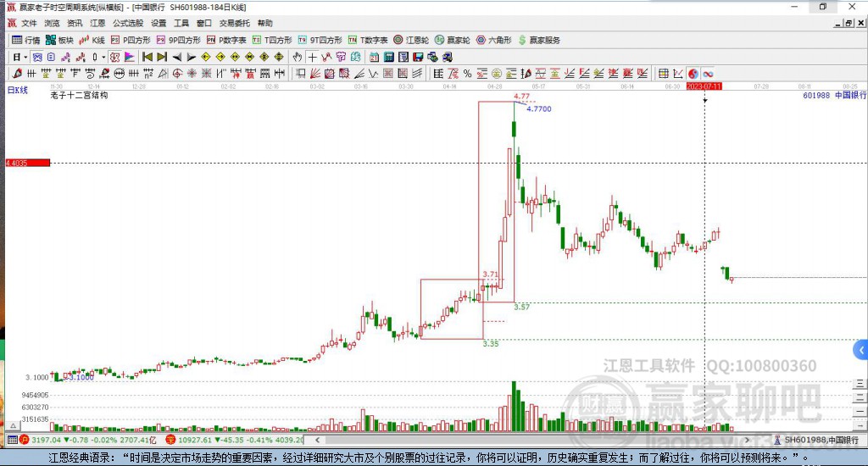
Task: Click the small up-triangle button below volume axis
Action: [14, 425]
